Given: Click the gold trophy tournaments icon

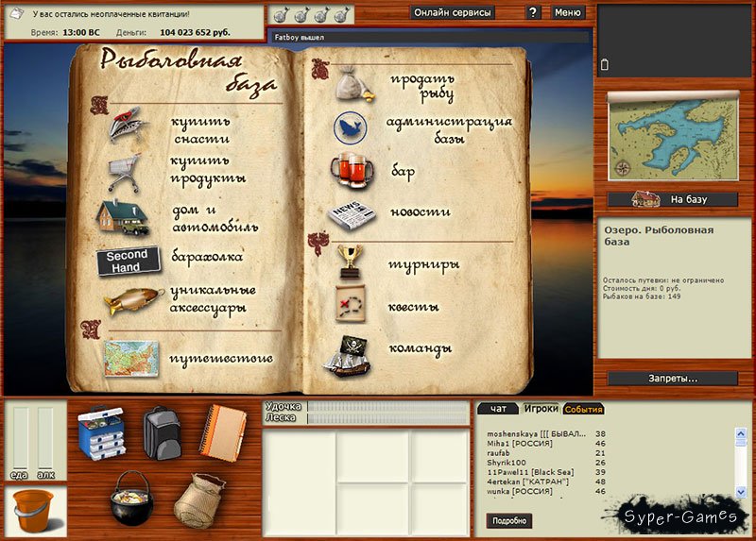Looking at the screenshot, I should [x=350, y=262].
